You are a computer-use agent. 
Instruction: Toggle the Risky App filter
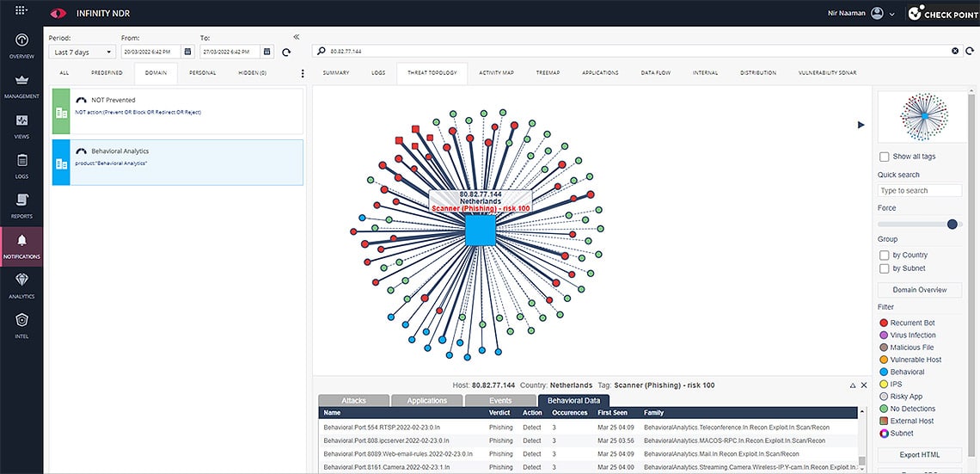point(900,397)
